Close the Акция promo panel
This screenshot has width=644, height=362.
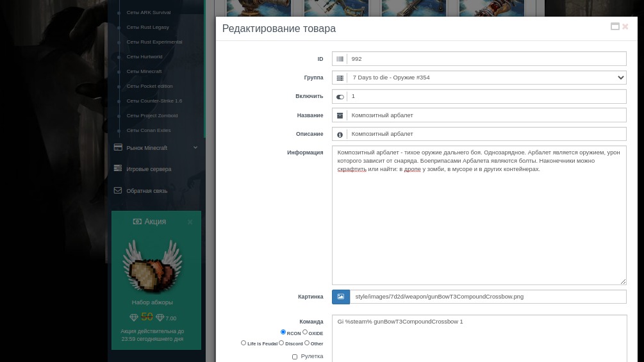click(x=190, y=222)
